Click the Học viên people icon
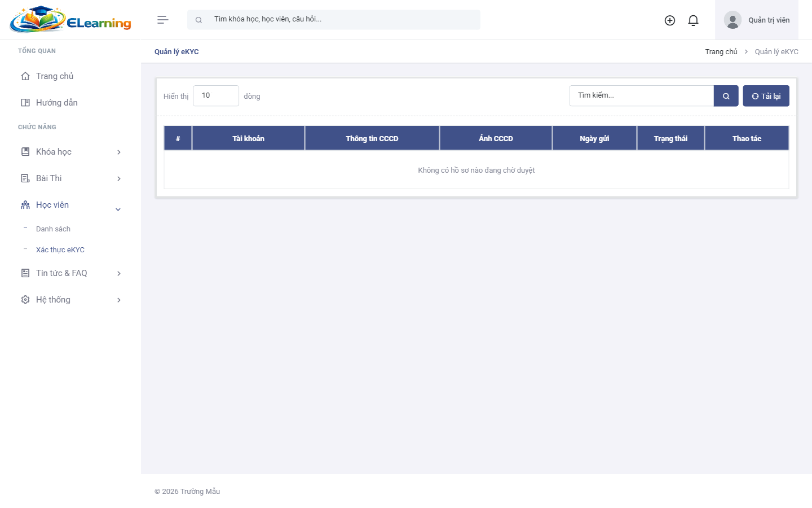 (25, 205)
